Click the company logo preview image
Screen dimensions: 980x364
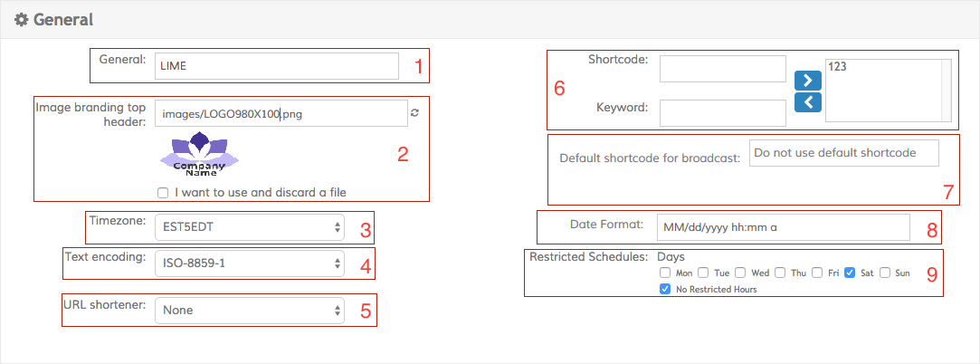199,154
